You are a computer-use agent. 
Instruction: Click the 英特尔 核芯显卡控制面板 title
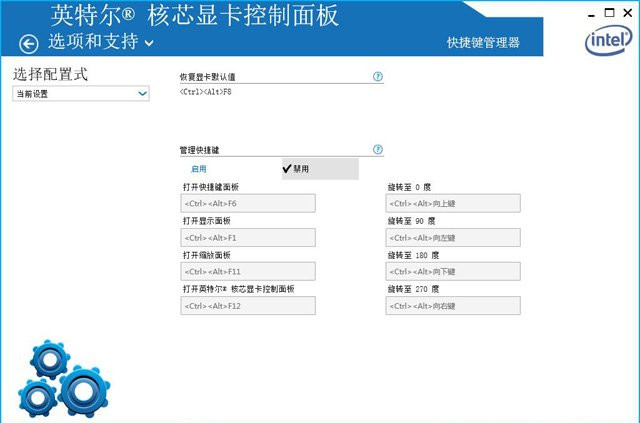(x=195, y=15)
